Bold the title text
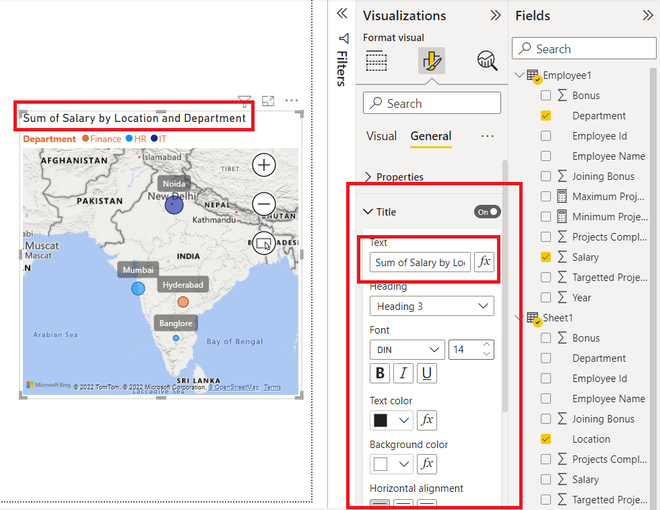 tap(380, 373)
